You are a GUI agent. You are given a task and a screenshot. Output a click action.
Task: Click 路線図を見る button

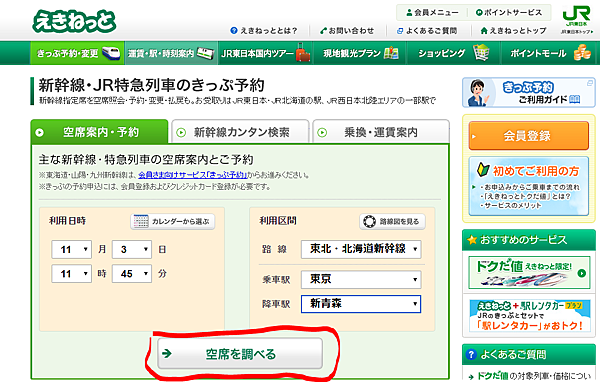[x=392, y=221]
